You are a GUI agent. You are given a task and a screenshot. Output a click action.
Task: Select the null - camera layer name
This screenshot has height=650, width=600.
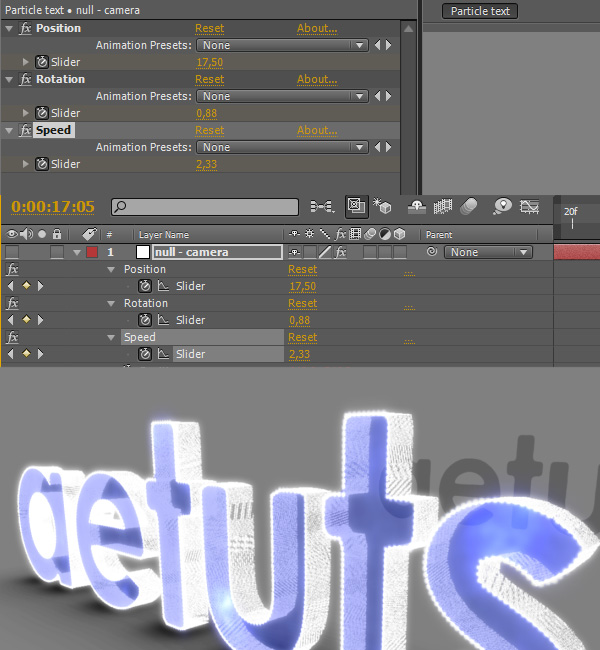[x=217, y=252]
